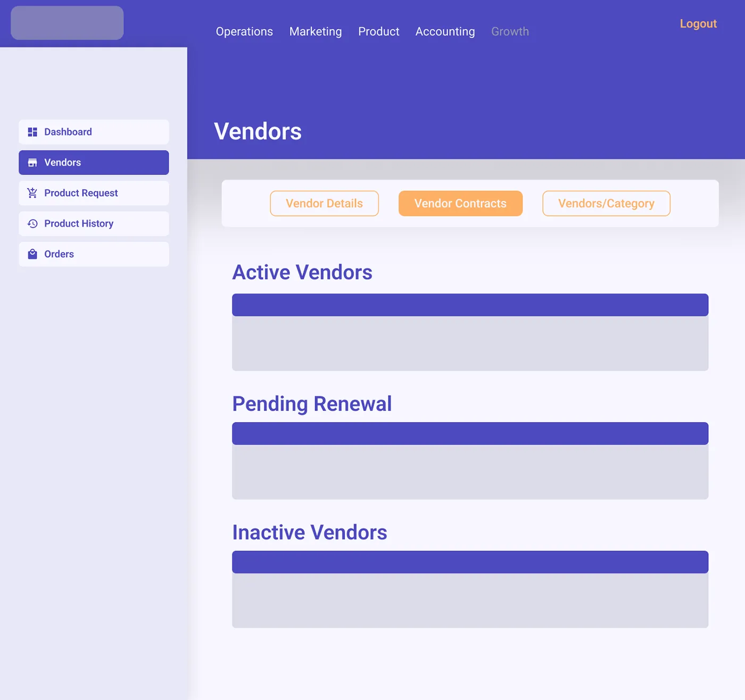The width and height of the screenshot is (745, 700).
Task: Open the Vendors/Category tab
Action: [606, 204]
